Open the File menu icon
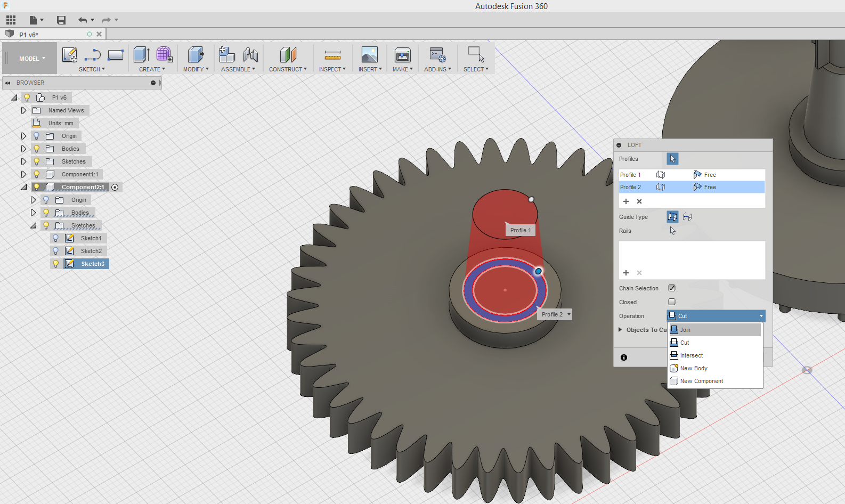The width and height of the screenshot is (845, 504). [x=36, y=20]
